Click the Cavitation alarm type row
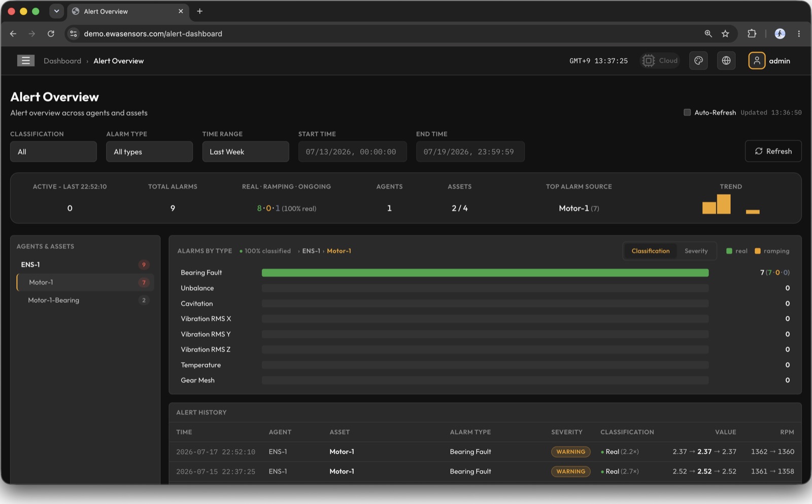812x504 pixels. pyautogui.click(x=485, y=304)
